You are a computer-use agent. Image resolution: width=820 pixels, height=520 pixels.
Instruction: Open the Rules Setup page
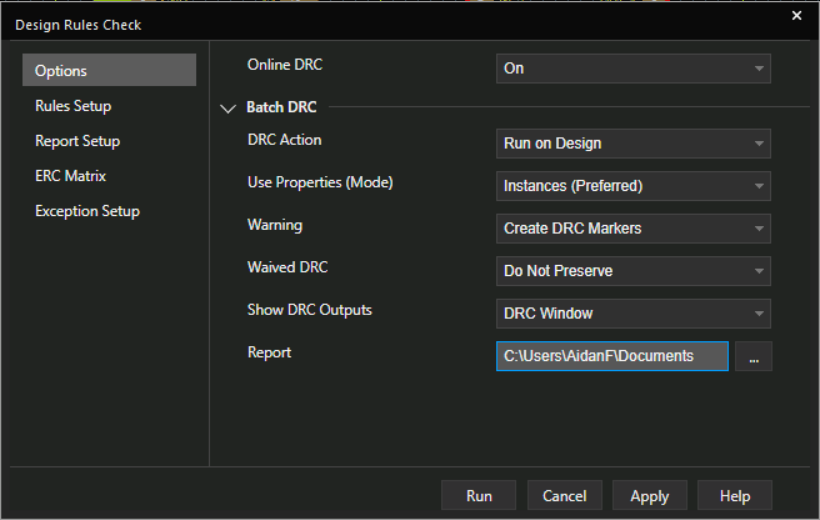tap(73, 106)
